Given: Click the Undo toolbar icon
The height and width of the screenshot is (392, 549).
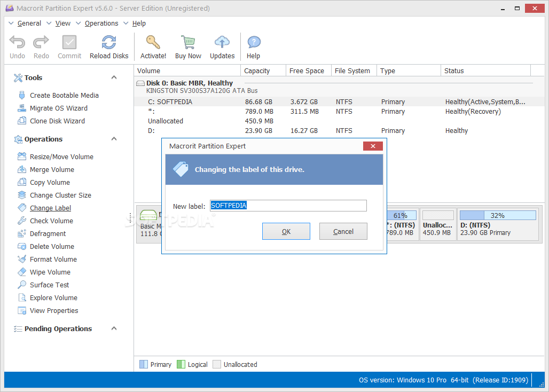Looking at the screenshot, I should (x=17, y=42).
